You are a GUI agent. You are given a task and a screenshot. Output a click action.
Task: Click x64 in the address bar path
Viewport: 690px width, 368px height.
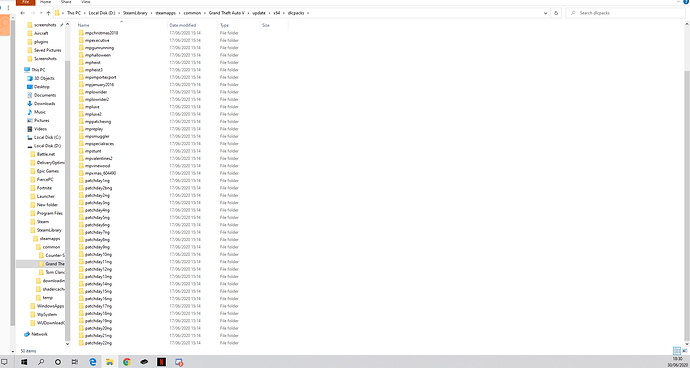coord(276,13)
